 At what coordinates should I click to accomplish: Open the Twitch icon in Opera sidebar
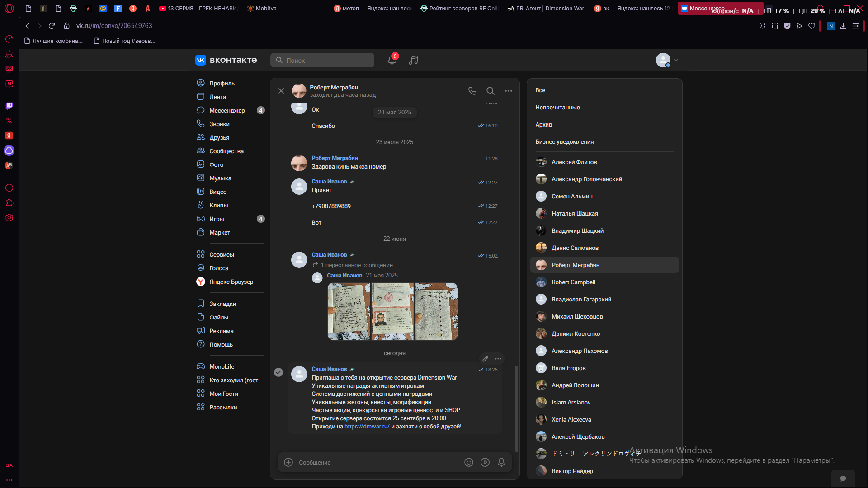pos(9,106)
